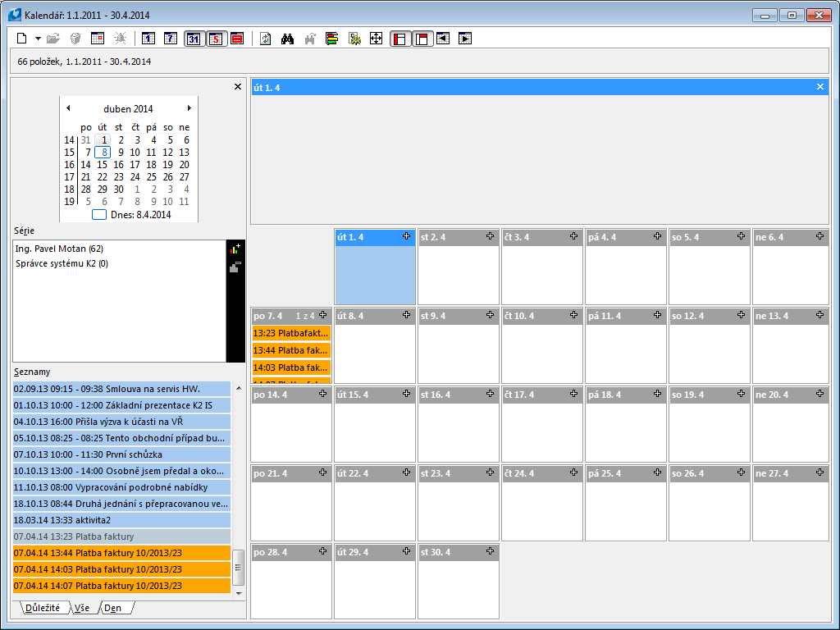Select series 'Ing. Pavel Motan (62)'
This screenshot has width=840, height=630.
59,249
